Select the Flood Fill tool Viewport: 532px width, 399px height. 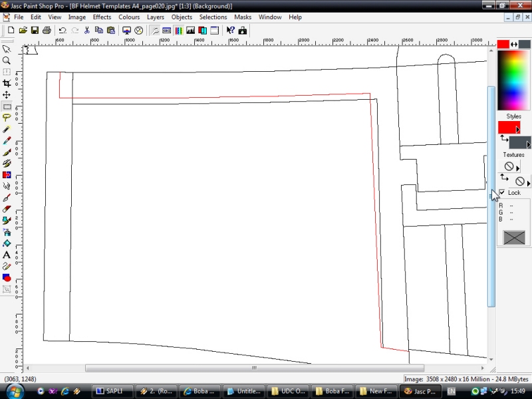7,243
